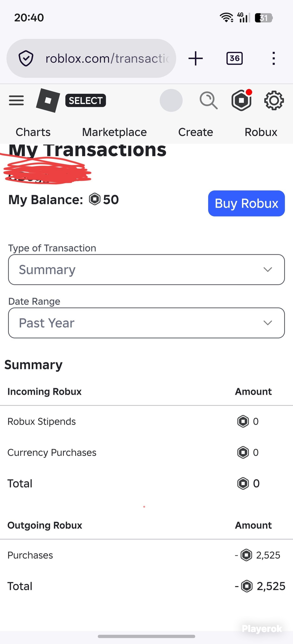Focus the roblox.com address bar
293x644 pixels.
91,58
